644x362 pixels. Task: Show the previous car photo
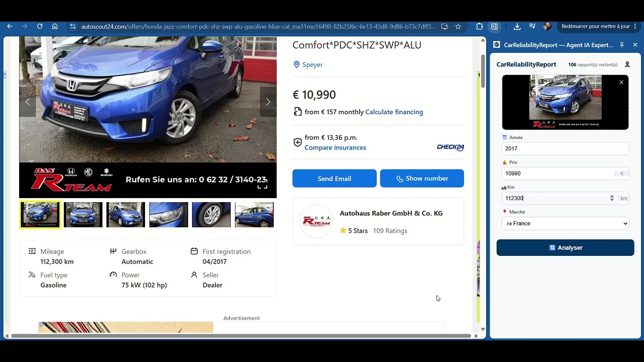coord(28,102)
